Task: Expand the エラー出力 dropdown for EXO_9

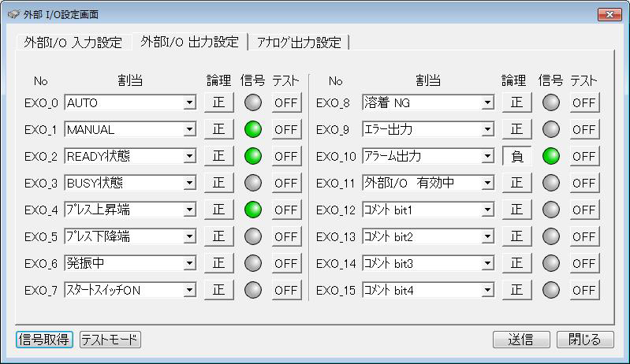Action: (487, 130)
